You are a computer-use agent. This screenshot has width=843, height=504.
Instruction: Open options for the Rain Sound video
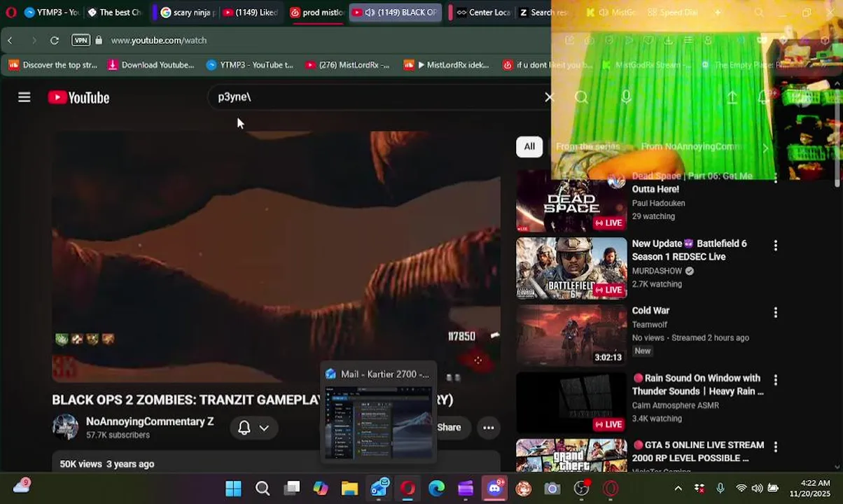coord(775,380)
